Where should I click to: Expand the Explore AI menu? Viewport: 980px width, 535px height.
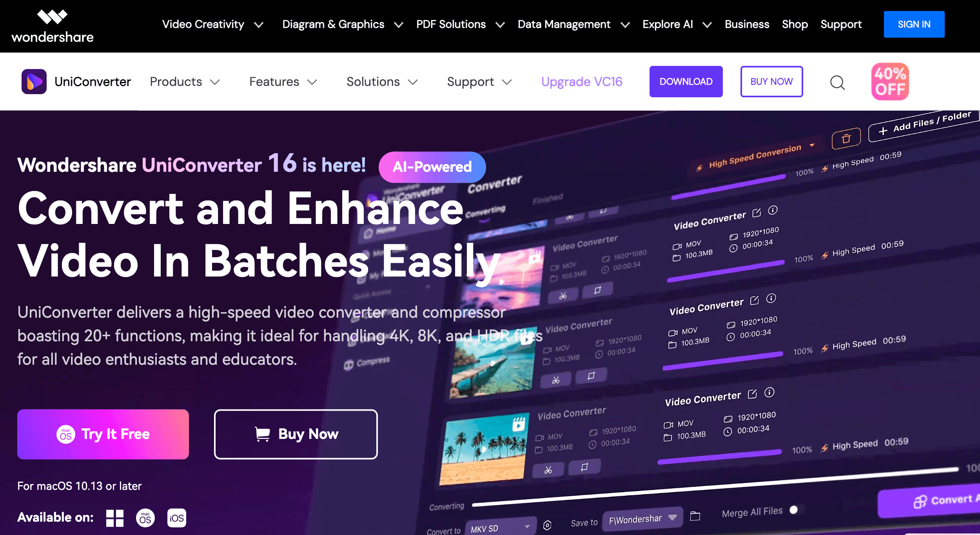coord(677,24)
